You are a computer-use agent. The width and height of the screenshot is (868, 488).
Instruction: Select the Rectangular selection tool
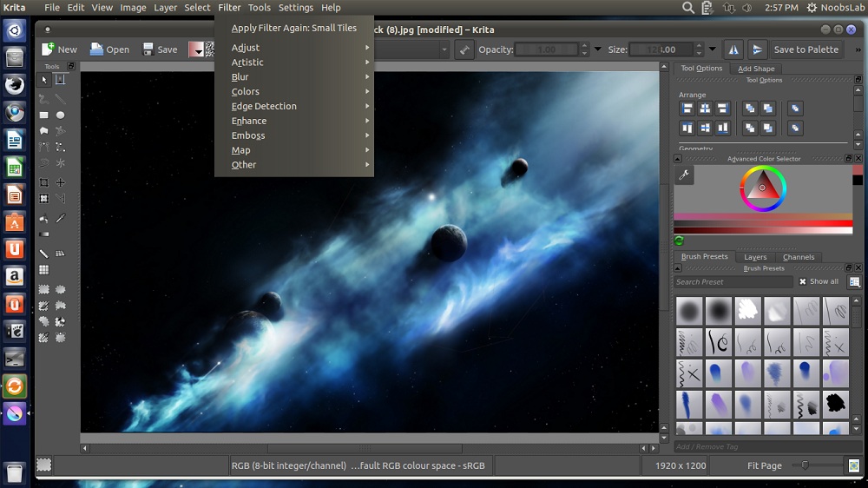click(43, 289)
